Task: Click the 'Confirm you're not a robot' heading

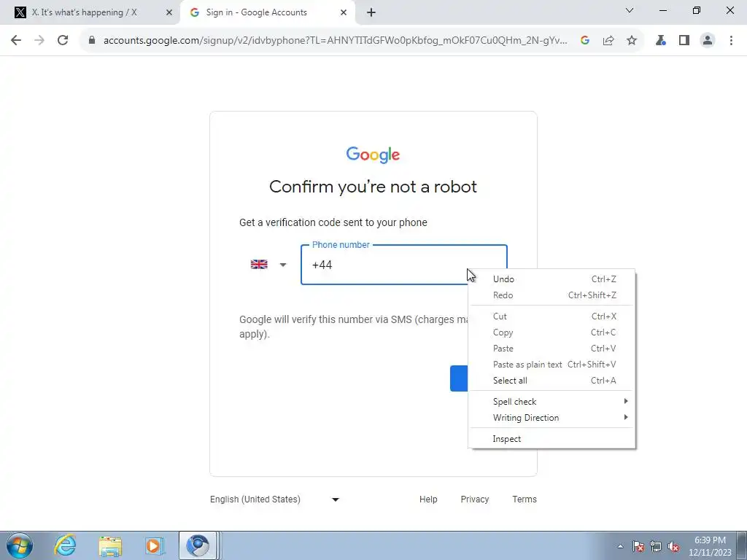Action: (x=373, y=187)
